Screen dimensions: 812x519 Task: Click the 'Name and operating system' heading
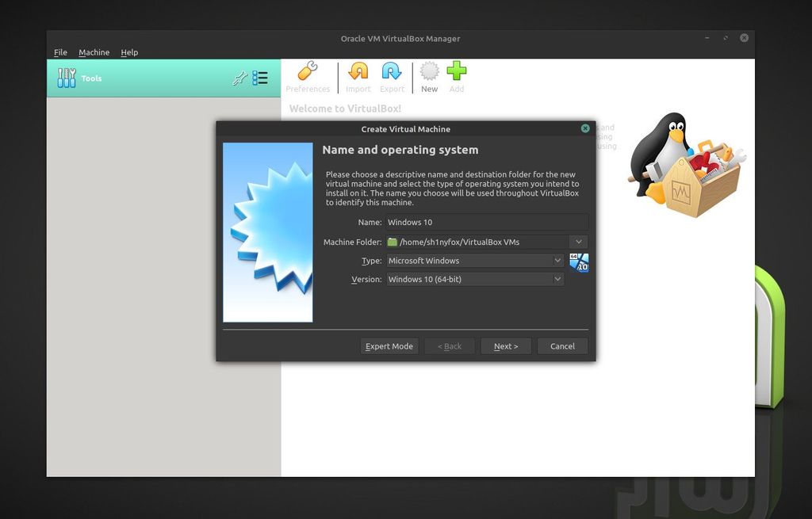(400, 150)
